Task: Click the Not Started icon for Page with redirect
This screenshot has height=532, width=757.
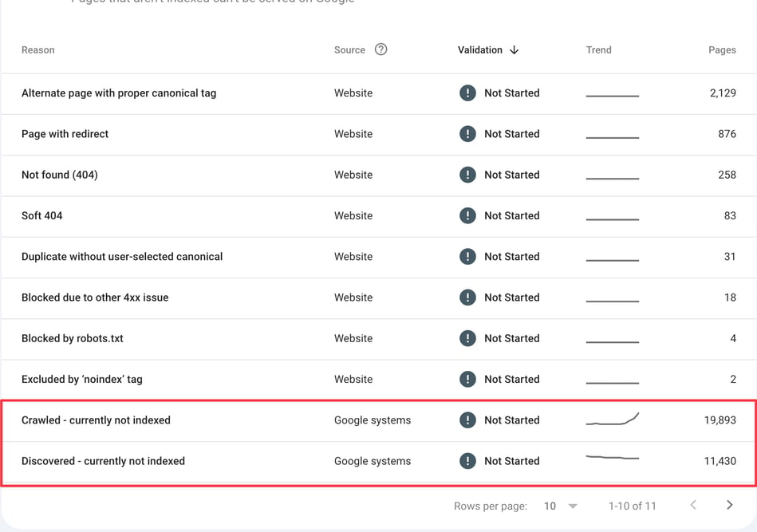Action: (x=467, y=134)
